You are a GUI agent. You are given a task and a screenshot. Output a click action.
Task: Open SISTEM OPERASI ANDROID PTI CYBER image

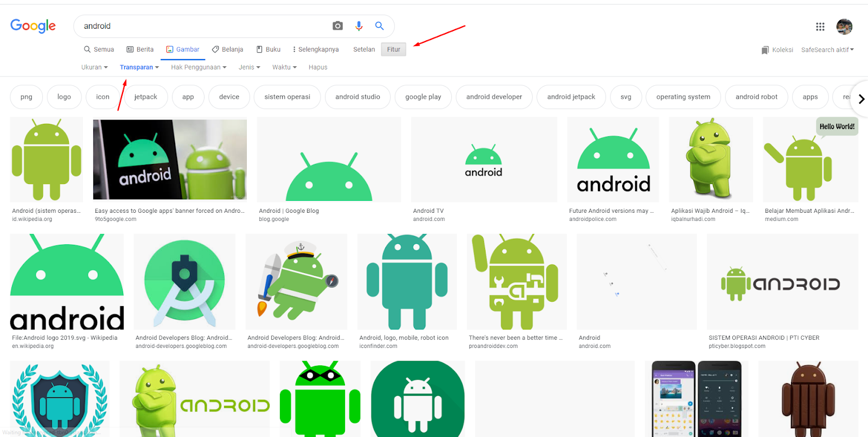[x=782, y=282]
